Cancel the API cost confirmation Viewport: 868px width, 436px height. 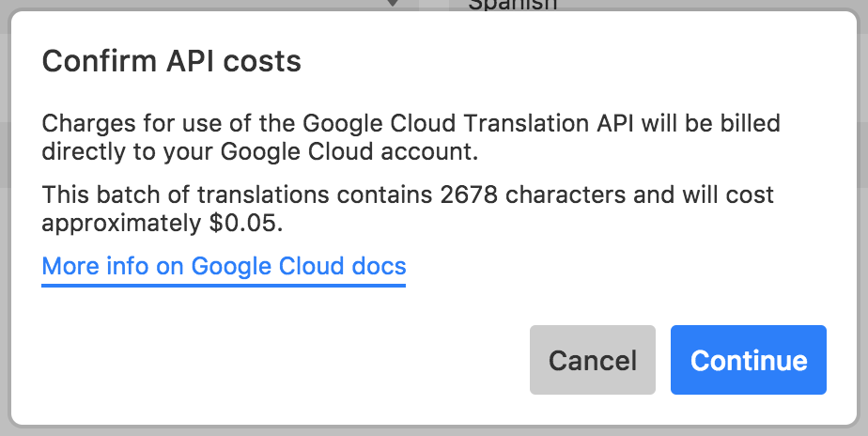[x=593, y=360]
